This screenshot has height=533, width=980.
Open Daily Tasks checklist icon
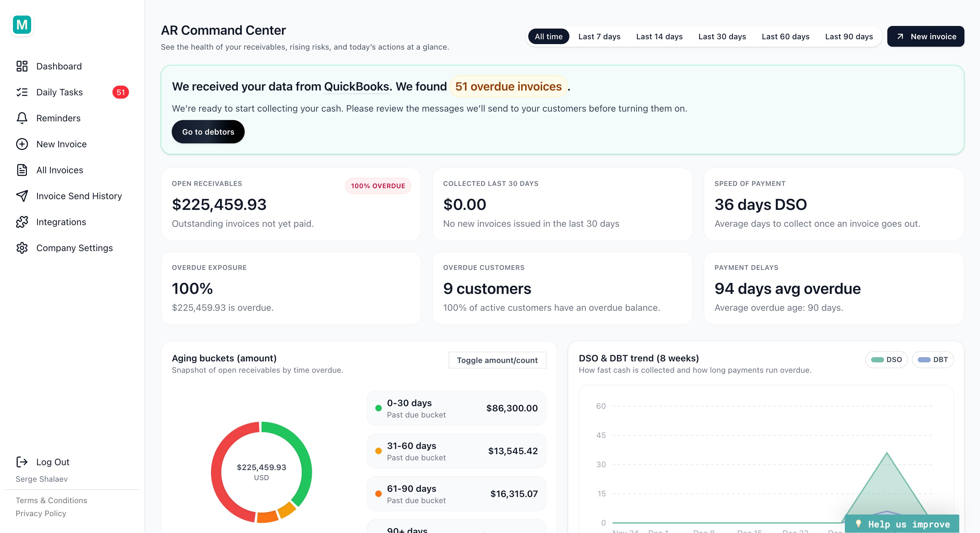[x=22, y=92]
